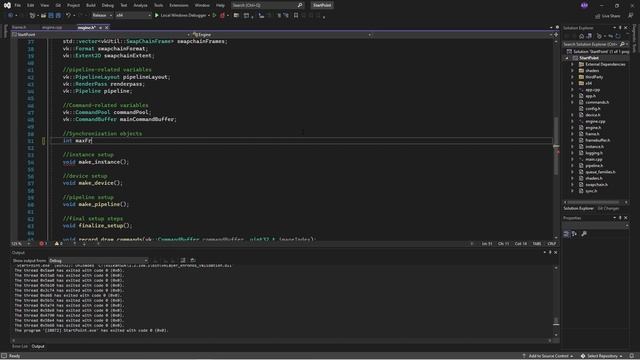
Task: Open the File menu
Action: 18,5
